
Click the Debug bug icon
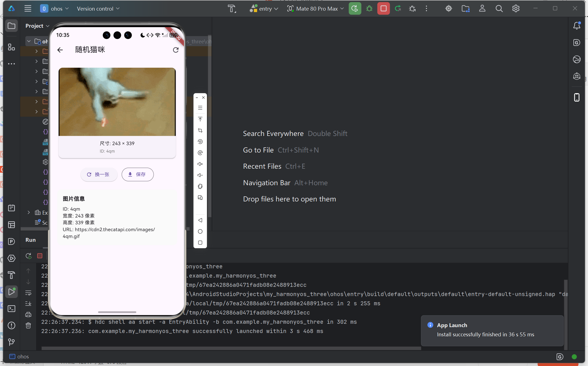pyautogui.click(x=369, y=9)
